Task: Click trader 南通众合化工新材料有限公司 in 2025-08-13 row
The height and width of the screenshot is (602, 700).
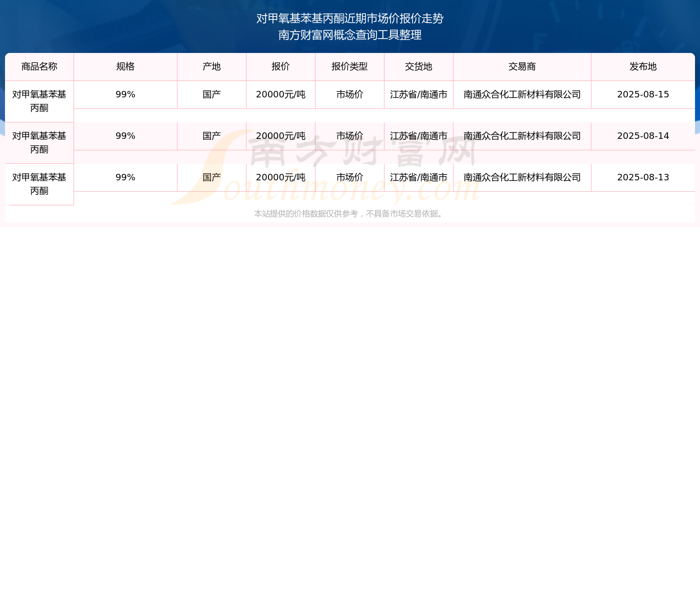Action: point(522,177)
